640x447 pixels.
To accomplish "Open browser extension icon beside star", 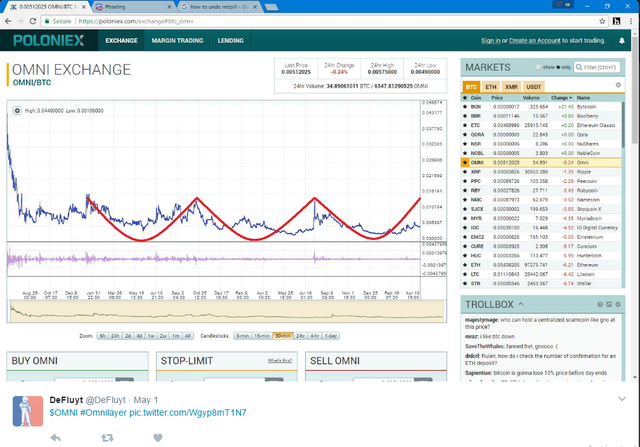I will pyautogui.click(x=617, y=21).
